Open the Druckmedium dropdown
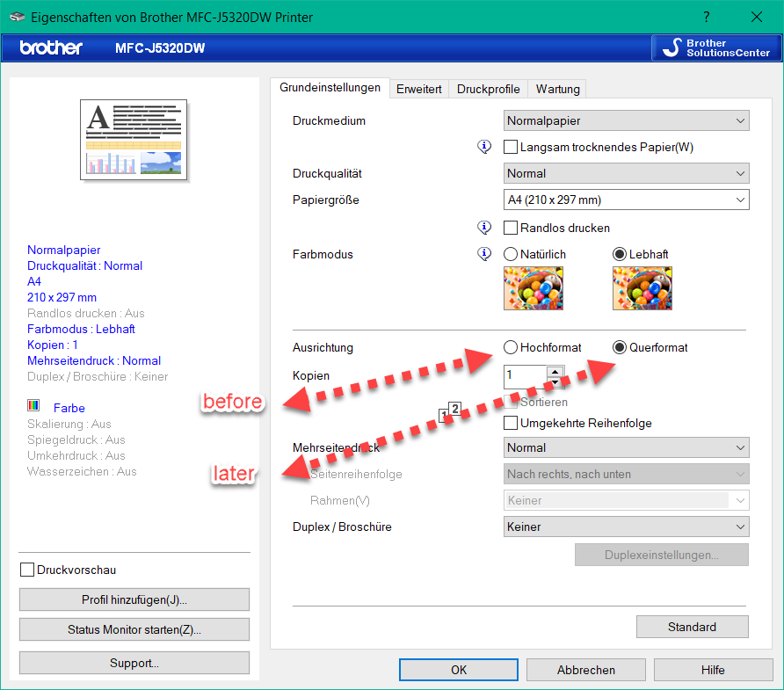The image size is (784, 690). tap(626, 120)
